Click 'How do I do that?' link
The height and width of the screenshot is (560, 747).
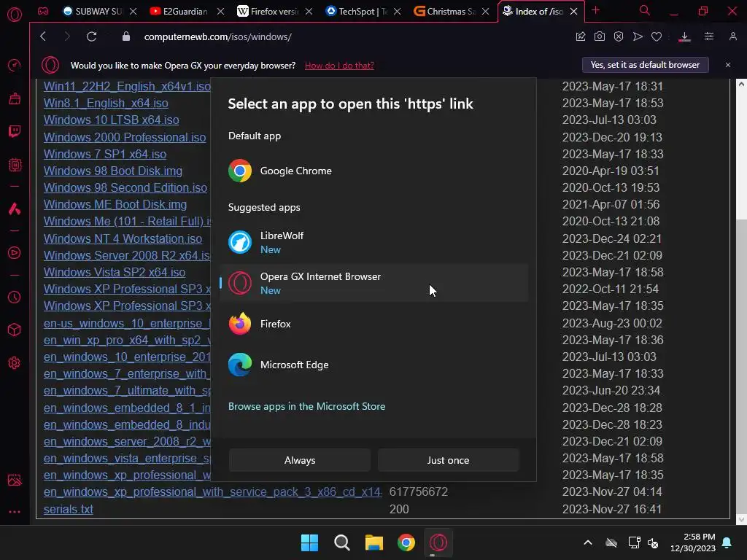339,66
